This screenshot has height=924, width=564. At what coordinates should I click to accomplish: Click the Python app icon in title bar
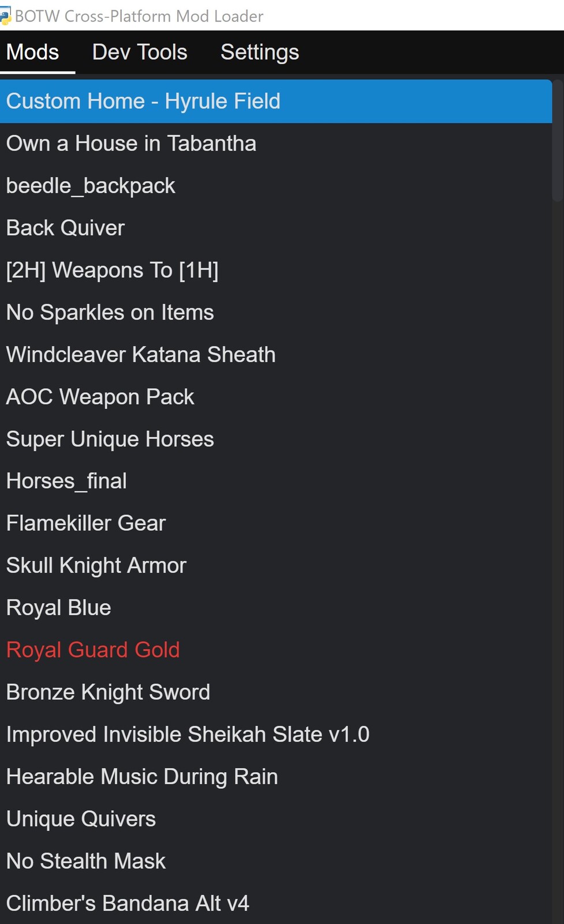[5, 16]
